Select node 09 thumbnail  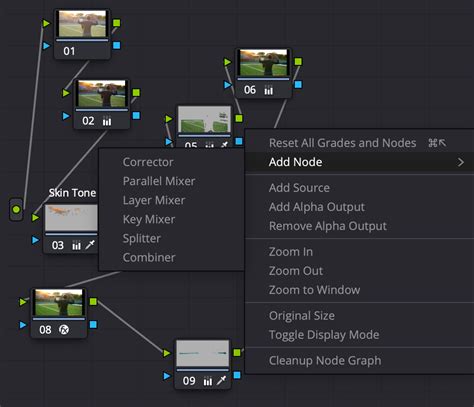click(203, 353)
